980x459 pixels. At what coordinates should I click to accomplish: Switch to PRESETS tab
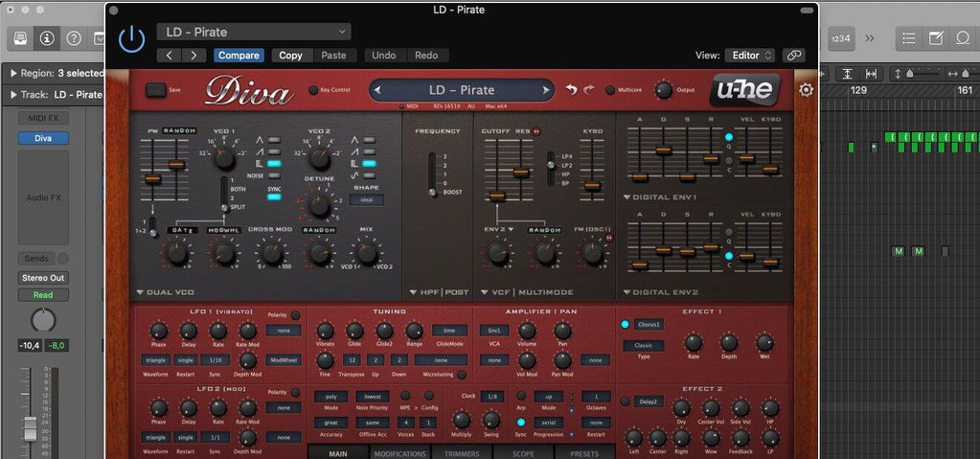[584, 452]
